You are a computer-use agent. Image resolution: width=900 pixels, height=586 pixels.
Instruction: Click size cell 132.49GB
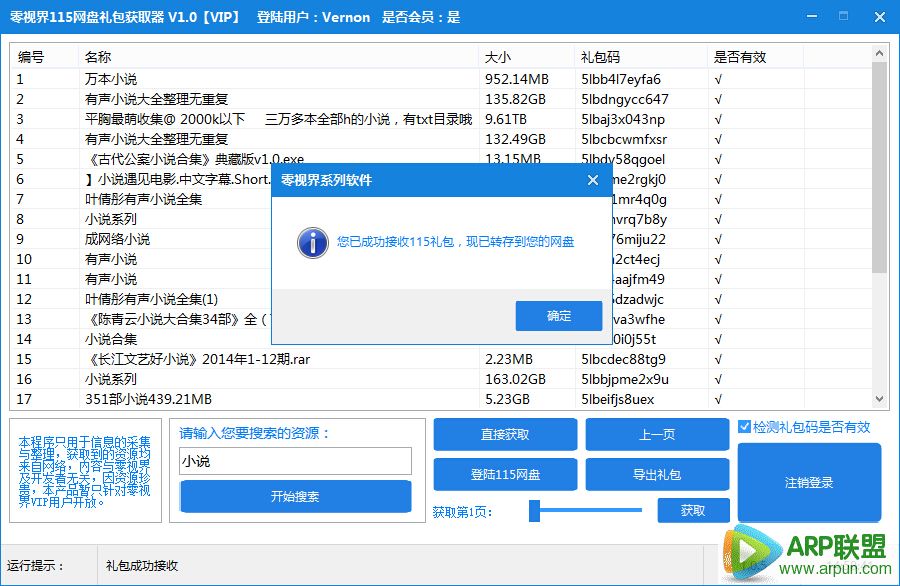515,139
